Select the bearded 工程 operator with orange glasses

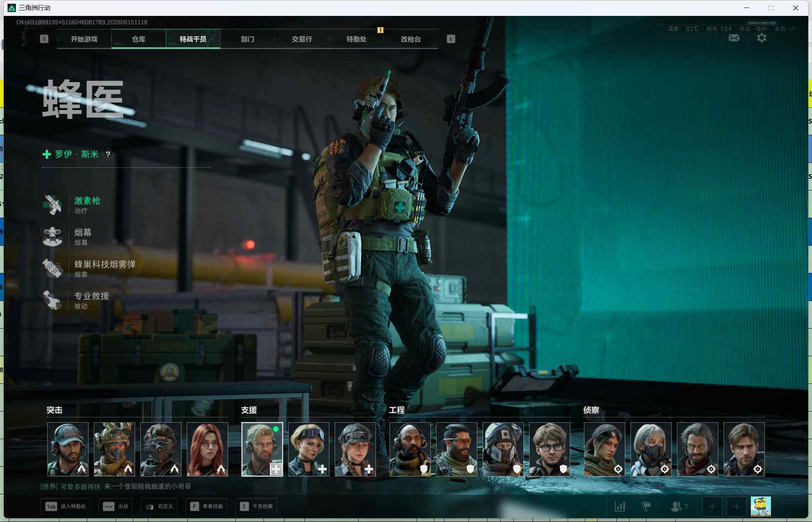click(x=457, y=449)
